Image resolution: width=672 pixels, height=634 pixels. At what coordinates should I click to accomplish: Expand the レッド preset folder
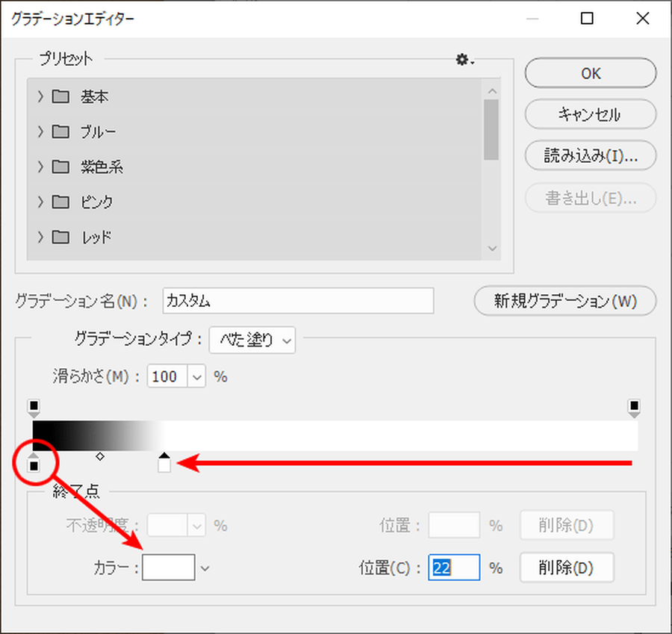[40, 237]
